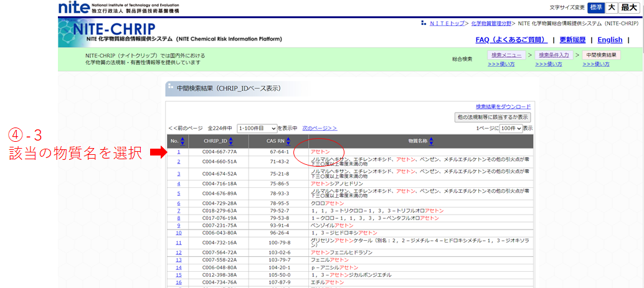644x288 pixels.
Task: Open result number 12 link
Action: 178,253
